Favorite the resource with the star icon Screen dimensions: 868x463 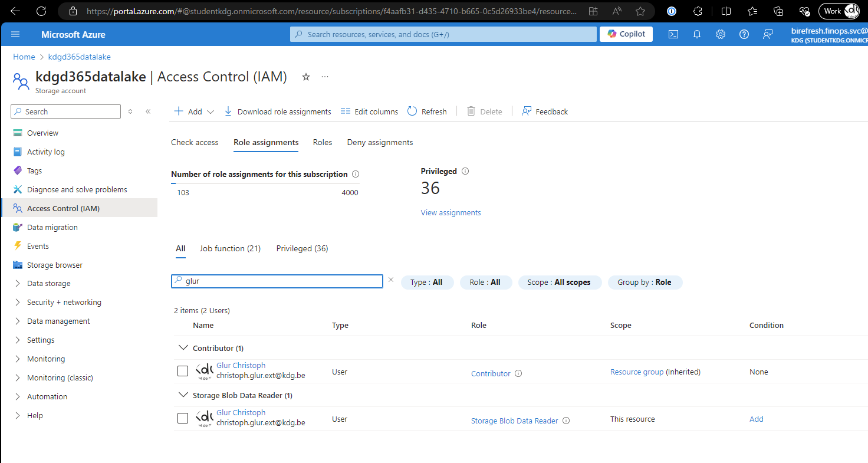(306, 77)
